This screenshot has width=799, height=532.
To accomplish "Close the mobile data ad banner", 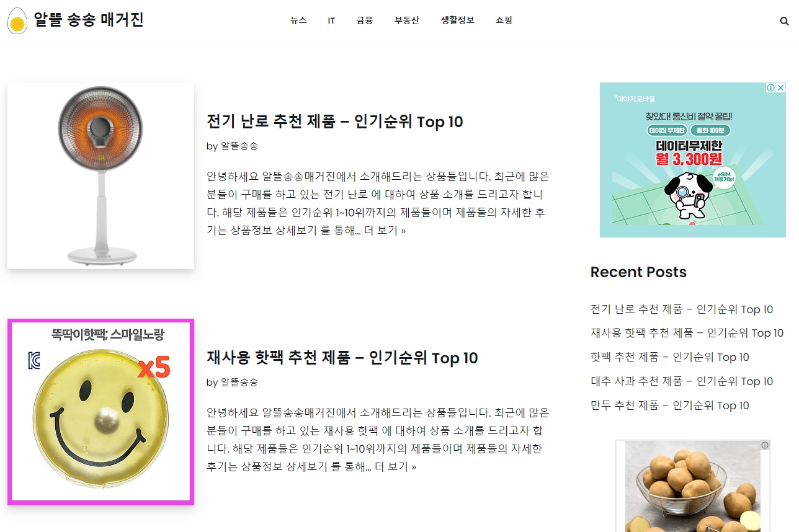I will [781, 87].
